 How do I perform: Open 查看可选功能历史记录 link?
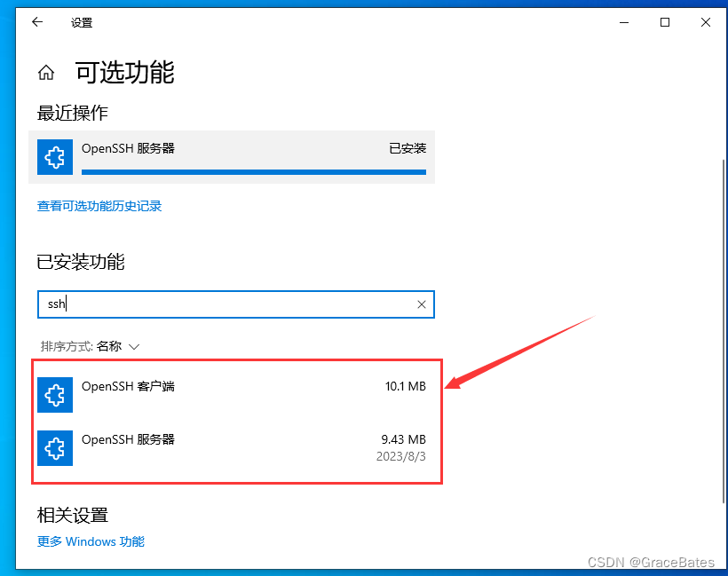tap(99, 206)
